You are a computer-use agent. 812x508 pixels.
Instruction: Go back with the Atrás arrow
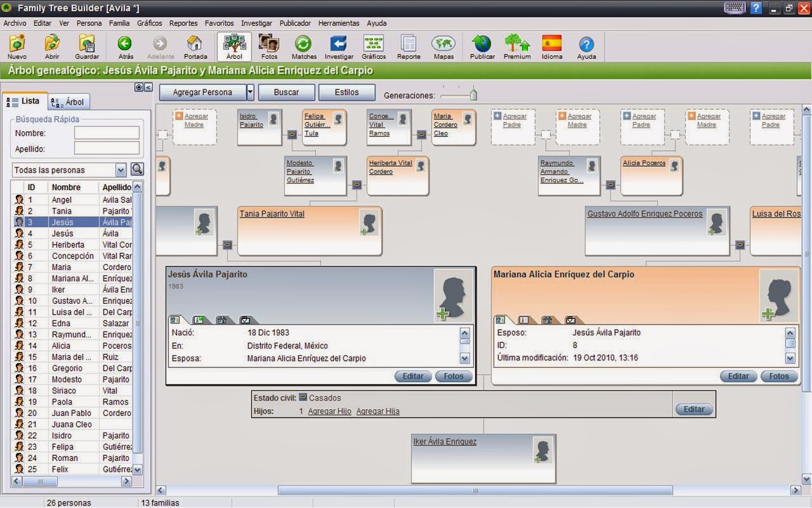tap(126, 46)
